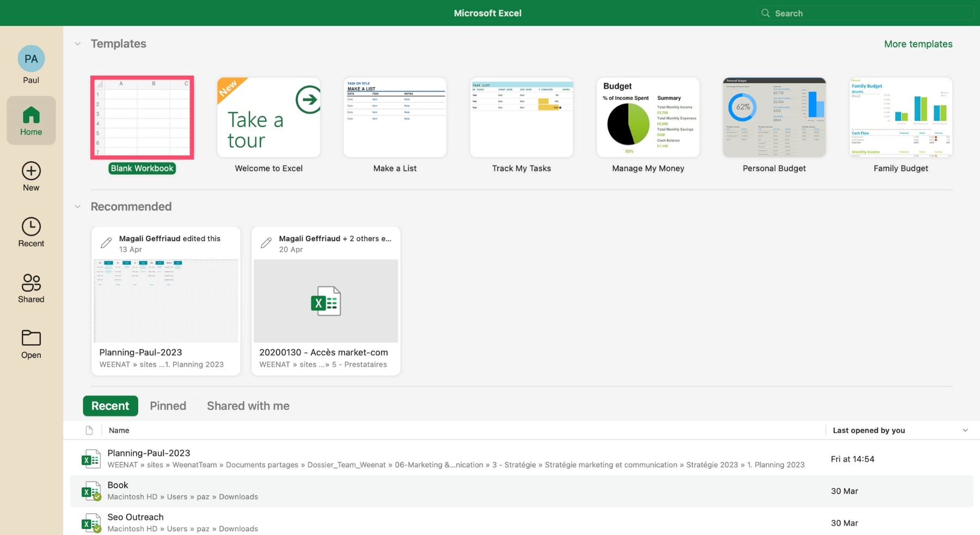Click the Welcome to Excel label
Viewport: 980px width, 535px height.
(x=268, y=169)
